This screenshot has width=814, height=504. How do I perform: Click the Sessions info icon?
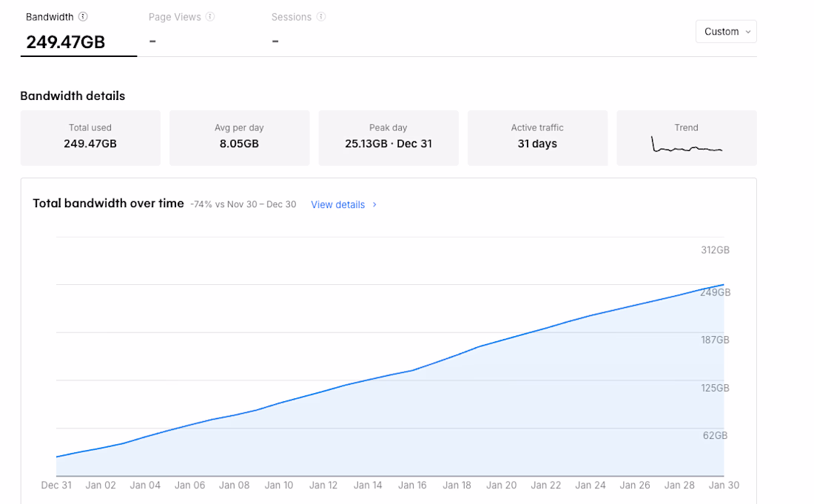[321, 16]
